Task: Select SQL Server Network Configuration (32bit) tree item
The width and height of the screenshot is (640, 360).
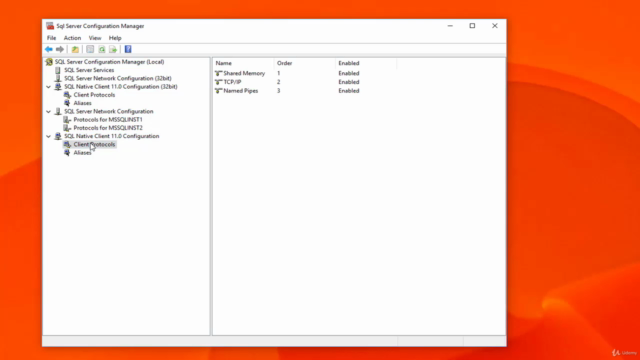Action: point(118,78)
